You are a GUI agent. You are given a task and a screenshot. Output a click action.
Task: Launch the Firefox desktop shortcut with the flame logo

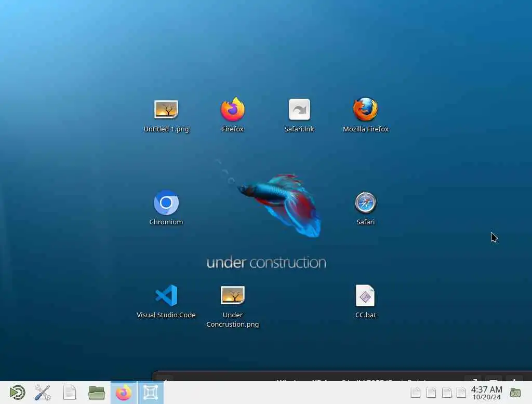[232, 109]
